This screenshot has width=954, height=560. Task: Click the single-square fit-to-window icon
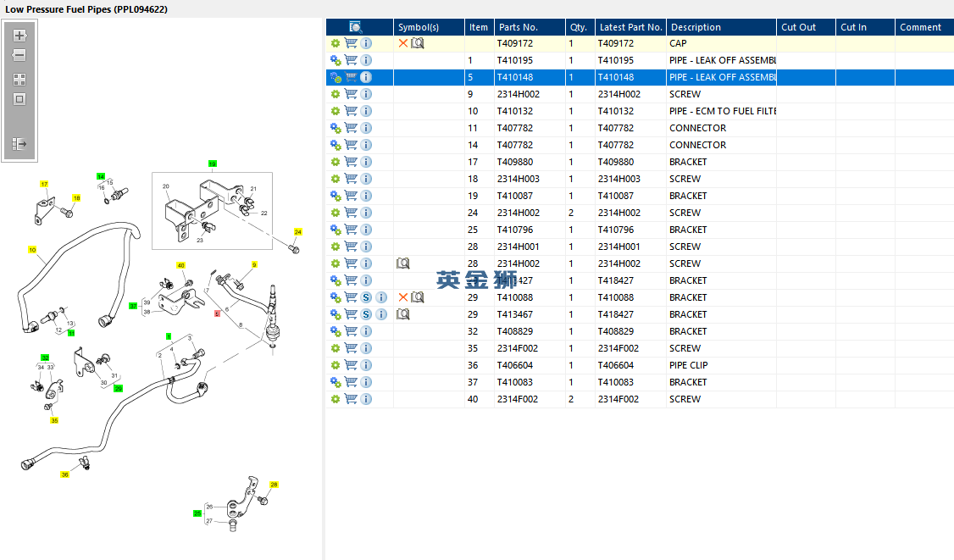[19, 99]
